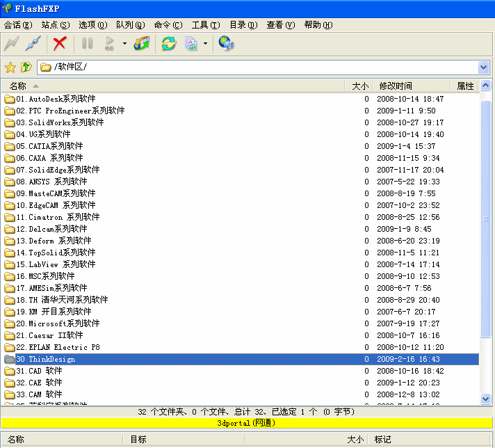Viewport: 495px width, 448px height.
Task: Open the 命令(C) menu
Action: [x=168, y=25]
